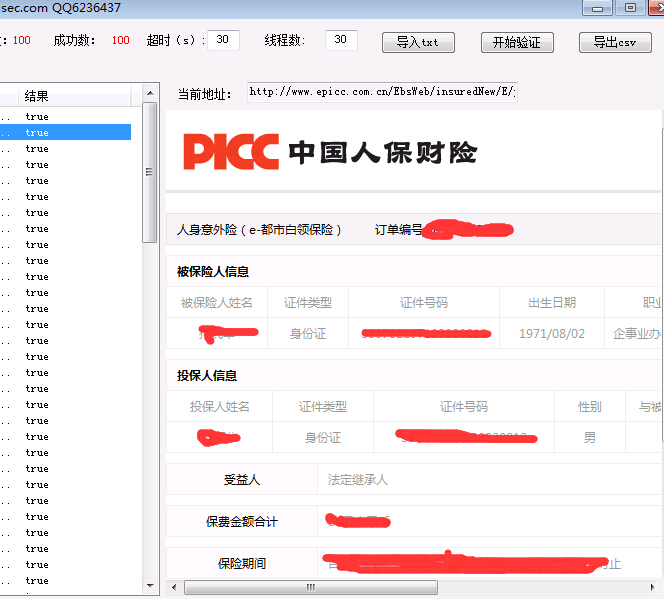Click the 法定继承人 beneficiary text

point(357,480)
